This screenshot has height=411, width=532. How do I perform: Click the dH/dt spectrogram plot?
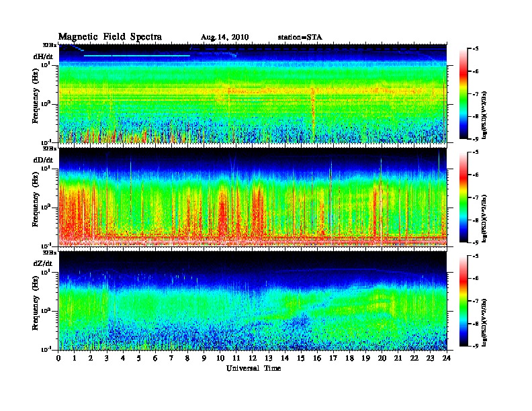(253, 93)
